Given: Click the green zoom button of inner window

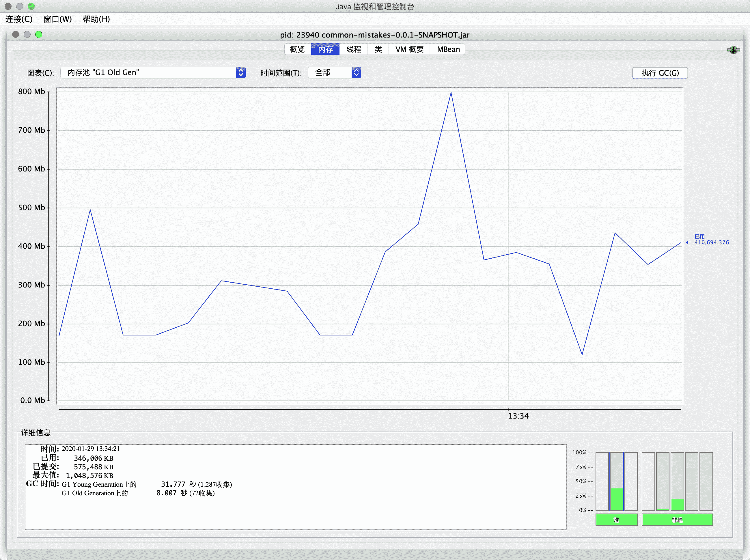Looking at the screenshot, I should point(39,34).
